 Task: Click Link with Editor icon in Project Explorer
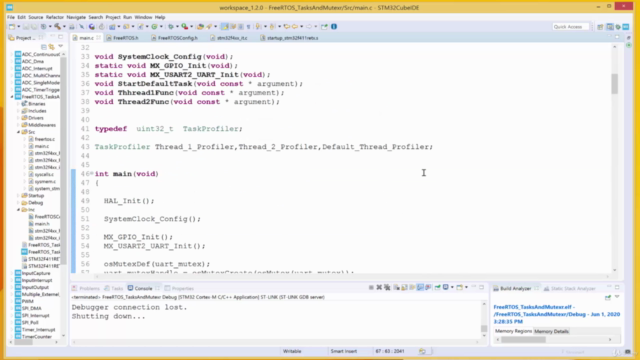point(51,47)
